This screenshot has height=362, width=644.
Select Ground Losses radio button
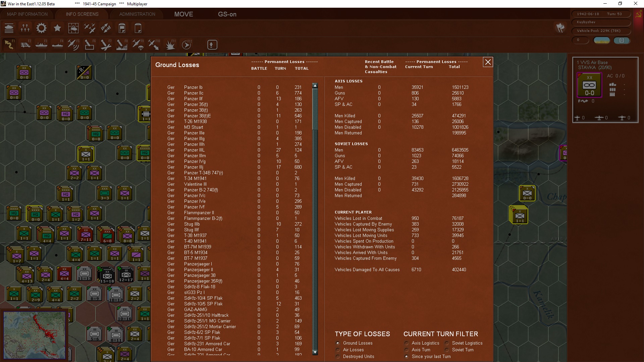coord(338,343)
